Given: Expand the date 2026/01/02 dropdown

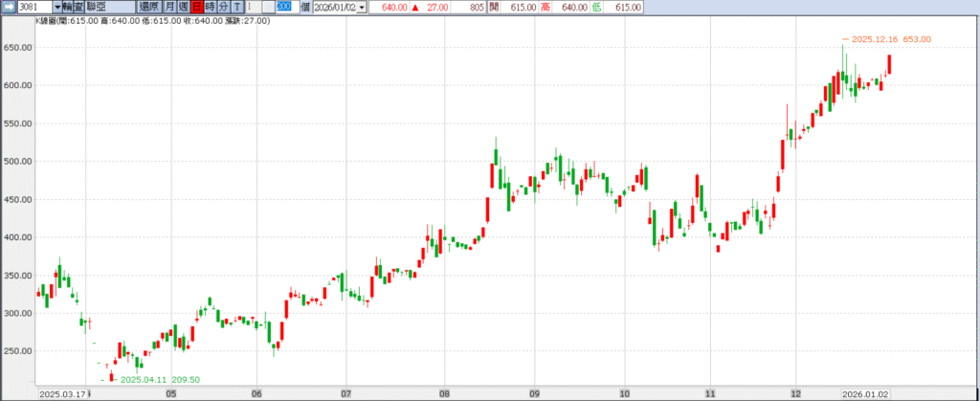Looking at the screenshot, I should pyautogui.click(x=362, y=7).
